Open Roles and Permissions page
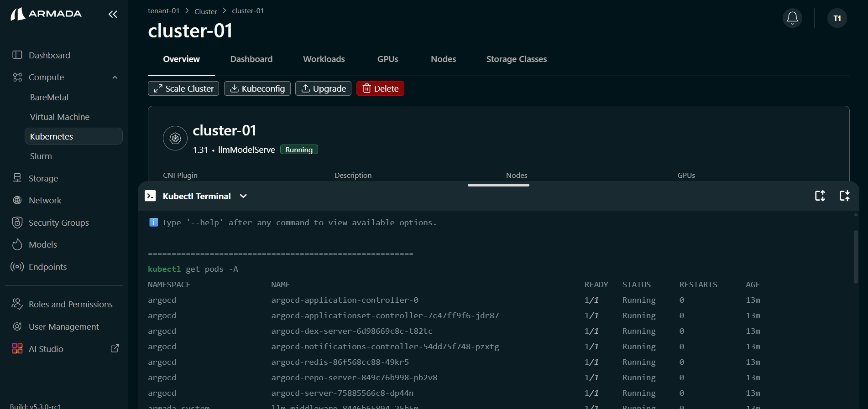Image resolution: width=868 pixels, height=409 pixels. click(x=71, y=304)
